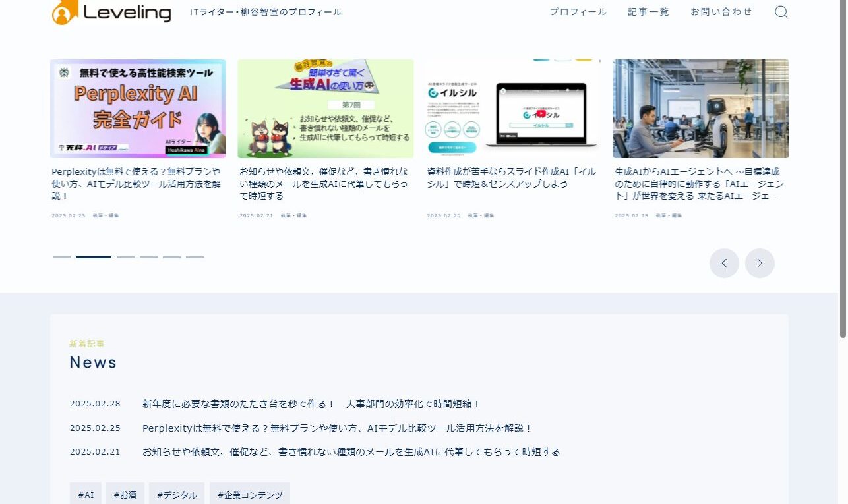Select the first carousel pagination dash

[x=61, y=257]
